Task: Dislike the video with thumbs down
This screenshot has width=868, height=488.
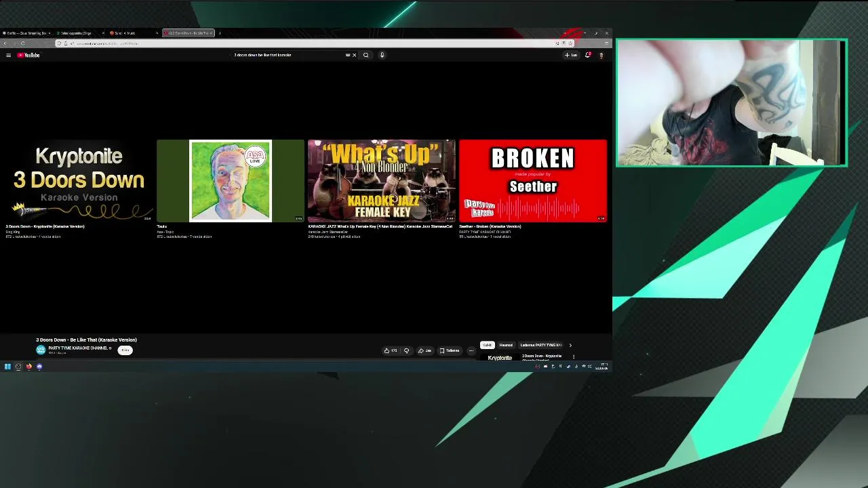Action: [x=406, y=350]
